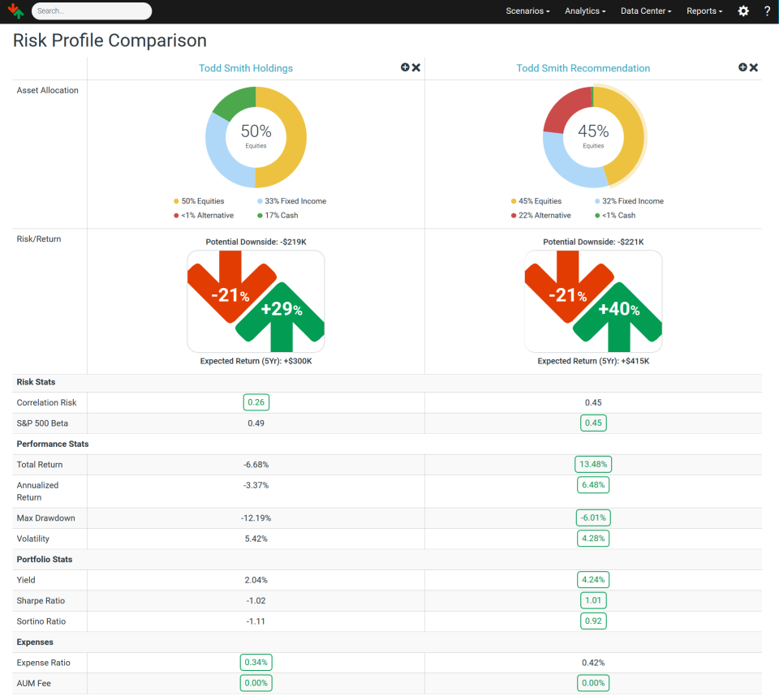The width and height of the screenshot is (779, 700).
Task: Click the app logo with red and green arrows
Action: [x=15, y=11]
